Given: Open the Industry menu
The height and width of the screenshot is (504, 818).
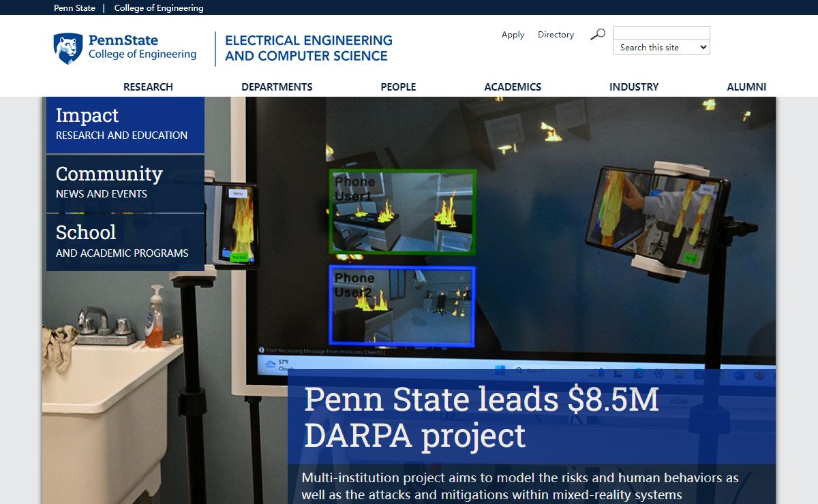Looking at the screenshot, I should tap(634, 87).
